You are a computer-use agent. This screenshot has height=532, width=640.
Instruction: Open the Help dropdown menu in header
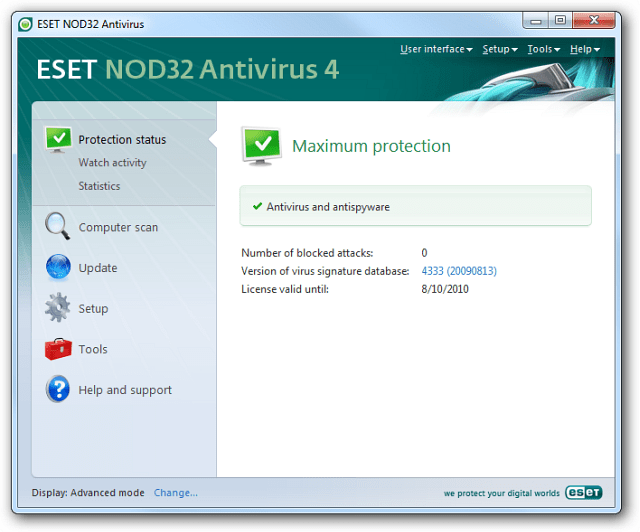(585, 49)
